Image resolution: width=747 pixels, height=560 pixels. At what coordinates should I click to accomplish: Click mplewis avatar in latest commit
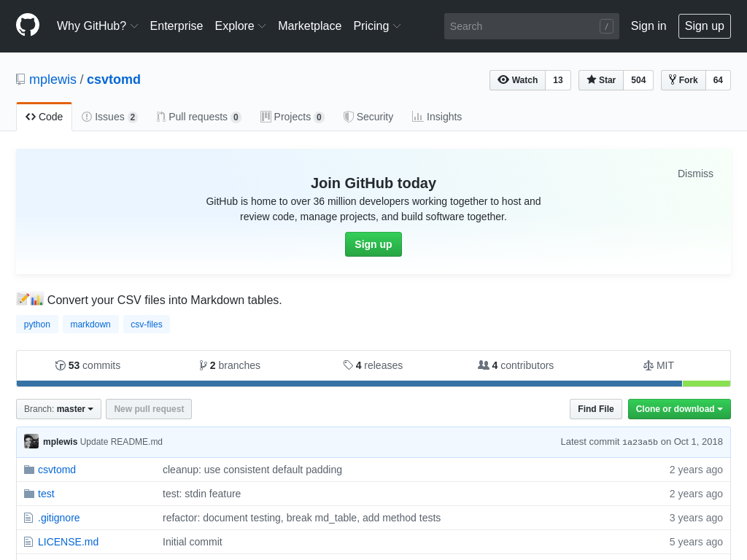pyautogui.click(x=31, y=441)
